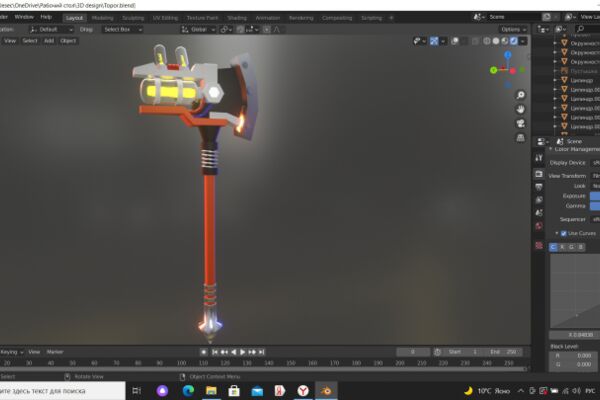Collapse the Color Management panel

pos(551,149)
